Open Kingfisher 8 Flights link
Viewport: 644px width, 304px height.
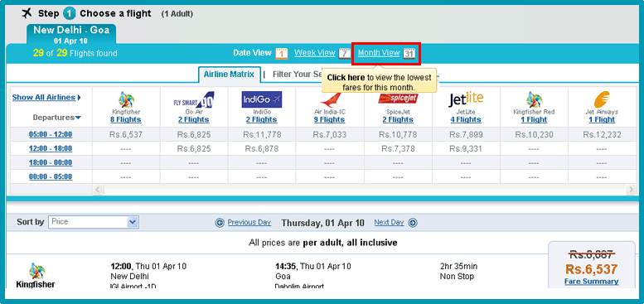point(126,119)
